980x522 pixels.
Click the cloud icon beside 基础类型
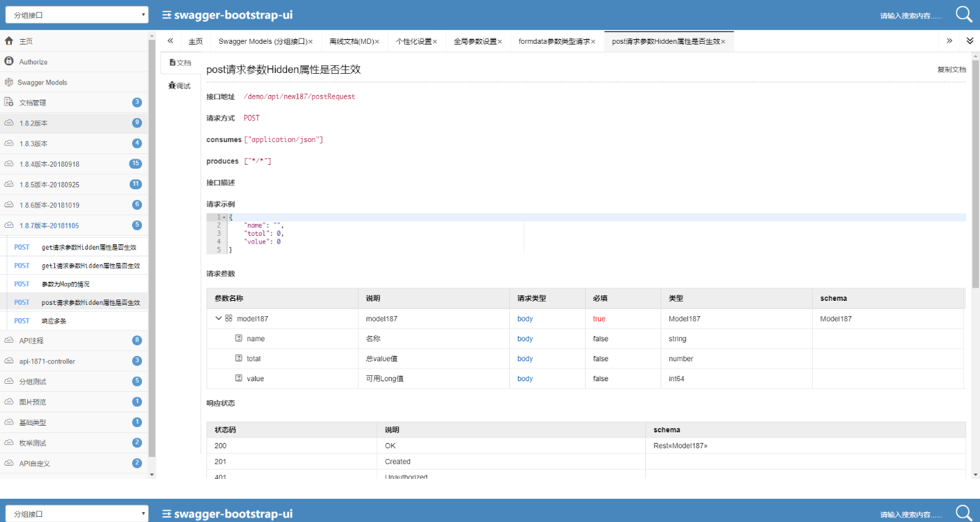tap(9, 422)
